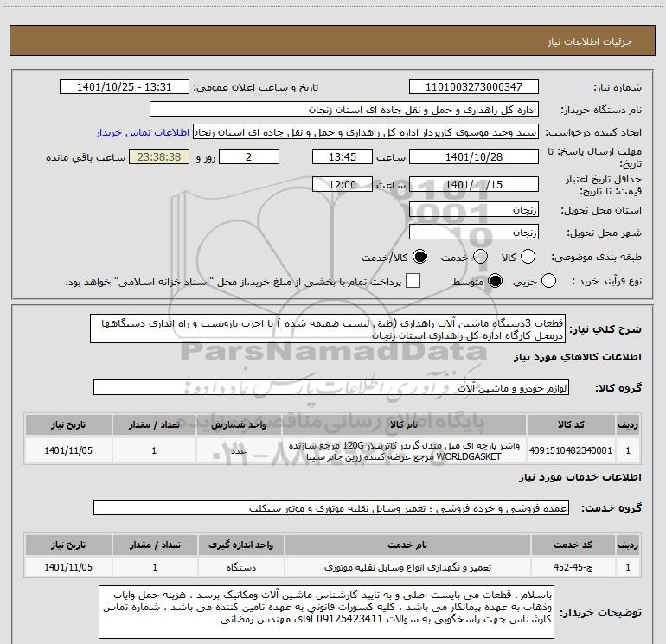Click the buyer notes text area
Screen dimensions: 666x644
pos(326,612)
